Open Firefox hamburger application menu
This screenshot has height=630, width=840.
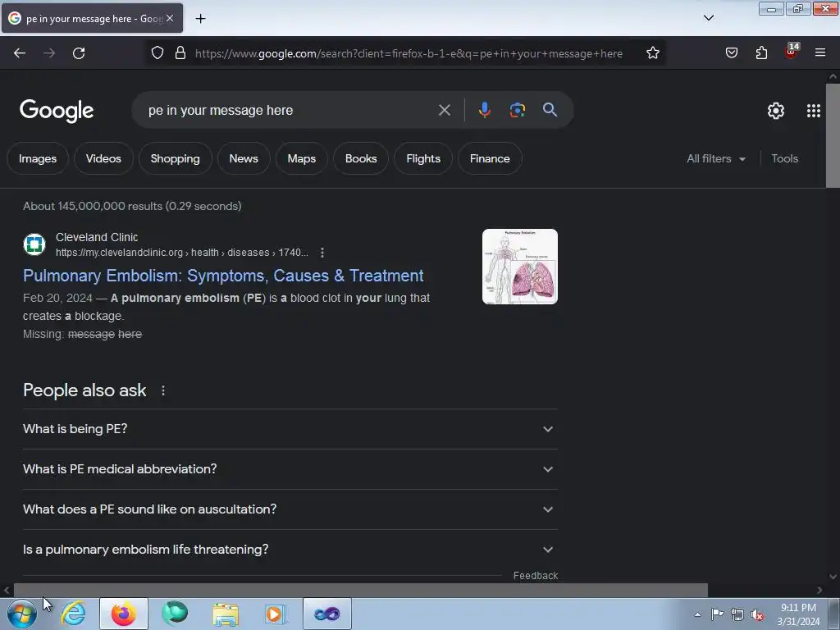820,53
